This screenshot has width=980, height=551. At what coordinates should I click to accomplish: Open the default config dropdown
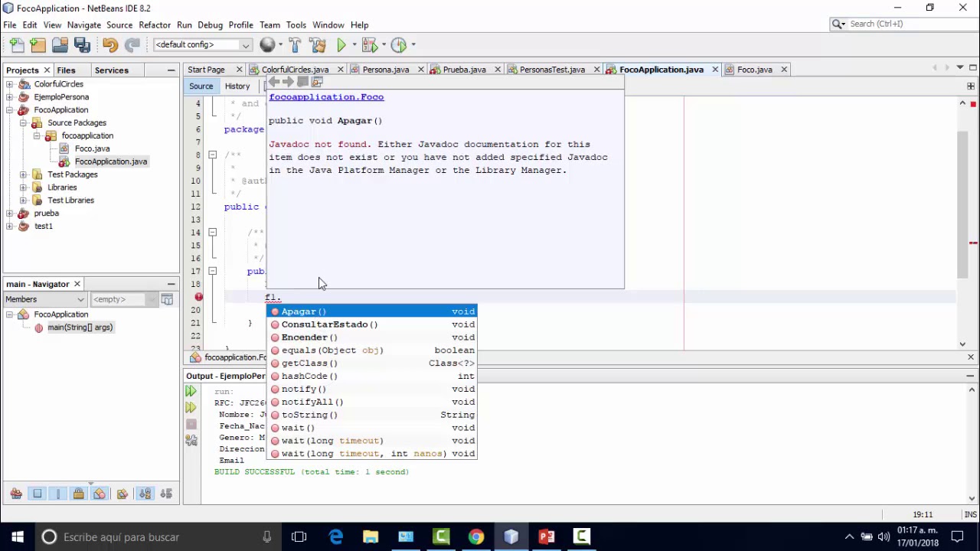[203, 45]
